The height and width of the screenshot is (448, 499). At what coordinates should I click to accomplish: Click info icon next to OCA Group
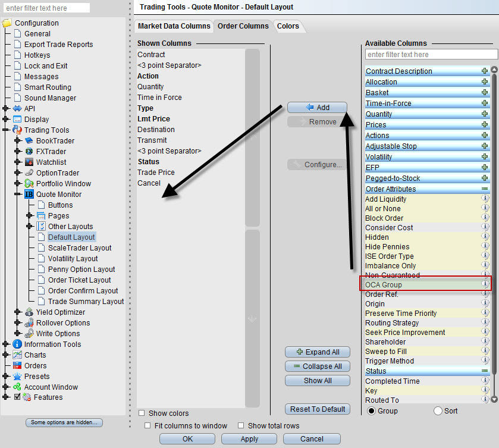[x=485, y=284]
